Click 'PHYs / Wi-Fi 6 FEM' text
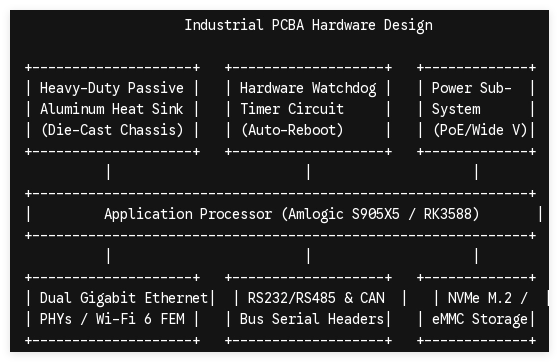 click(x=112, y=319)
